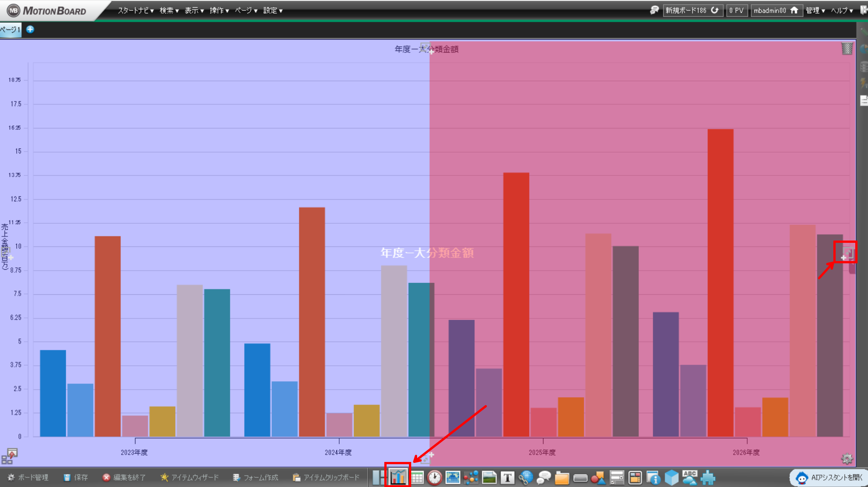Image resolution: width=868 pixels, height=487 pixels.
Task: Select the puzzle piece plugin icon
Action: click(708, 477)
